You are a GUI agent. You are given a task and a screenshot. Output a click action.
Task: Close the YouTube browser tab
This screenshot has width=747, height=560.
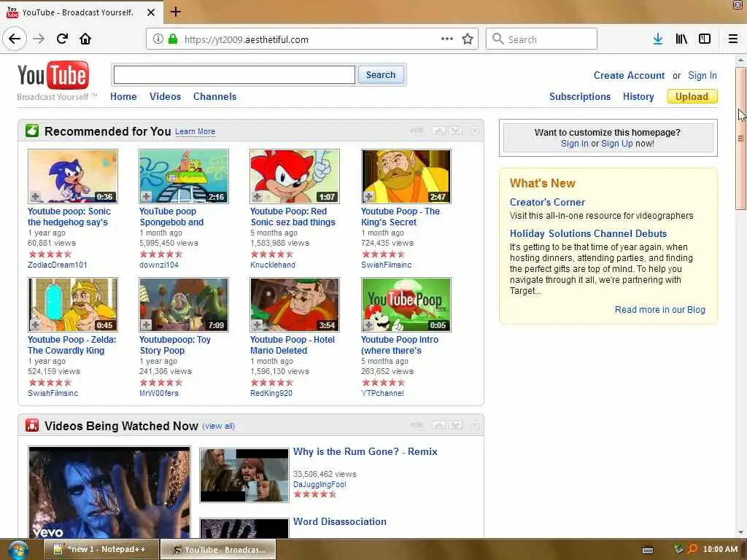[151, 12]
